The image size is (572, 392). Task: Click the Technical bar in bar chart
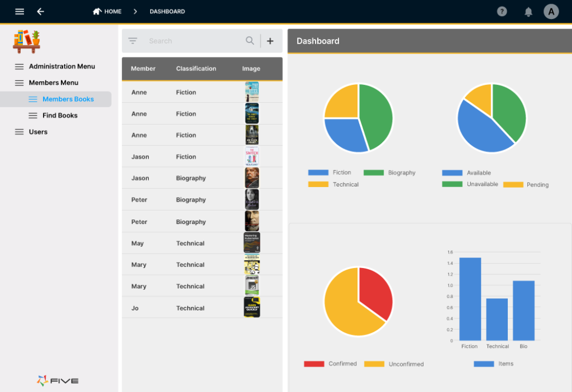[x=497, y=319]
